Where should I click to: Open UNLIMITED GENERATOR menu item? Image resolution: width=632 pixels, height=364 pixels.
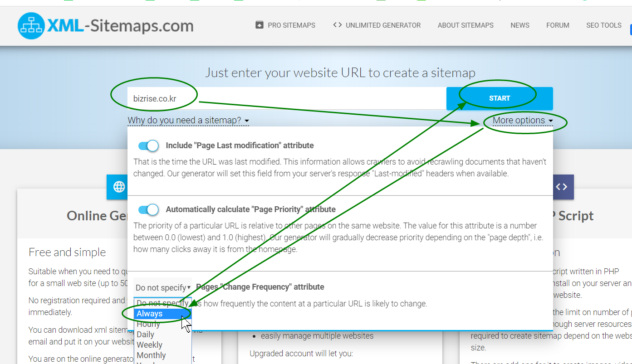click(x=377, y=25)
